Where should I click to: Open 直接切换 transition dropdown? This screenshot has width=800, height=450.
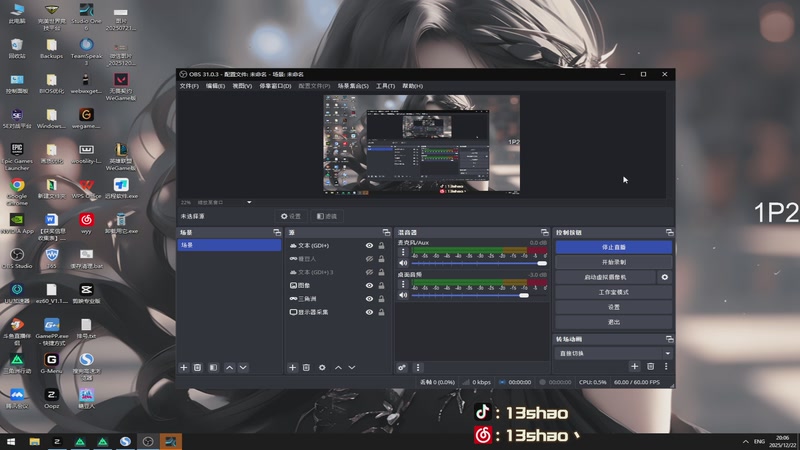tap(613, 353)
